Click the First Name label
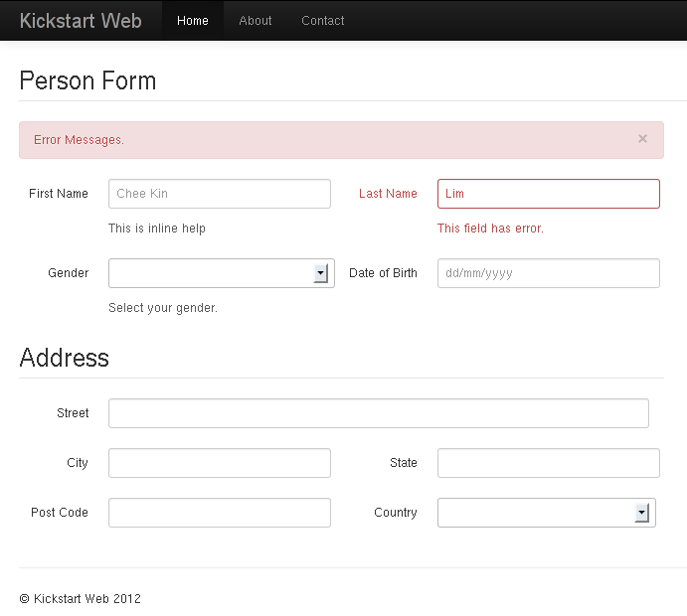 pyautogui.click(x=59, y=194)
